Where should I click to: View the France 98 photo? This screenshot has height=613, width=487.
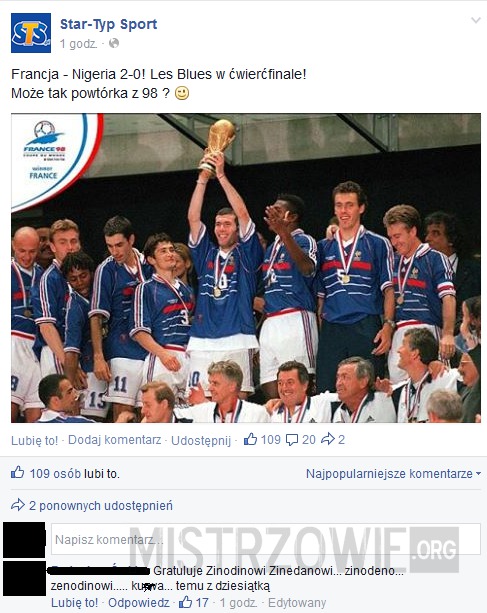[246, 268]
